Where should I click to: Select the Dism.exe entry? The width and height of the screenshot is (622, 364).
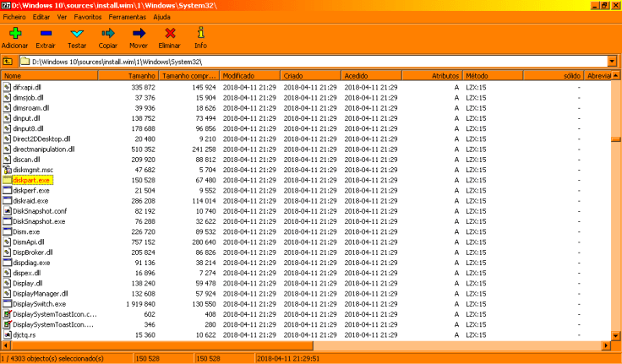[26, 231]
